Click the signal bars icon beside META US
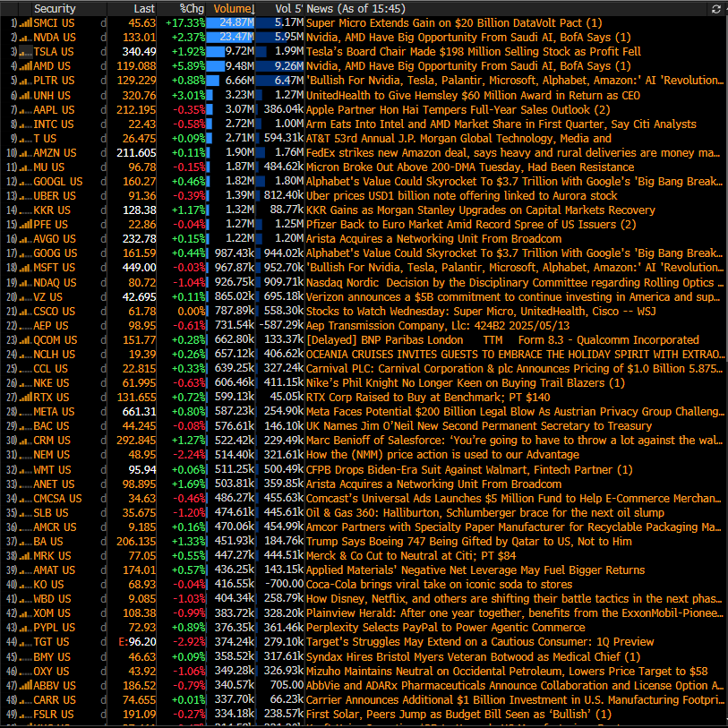 tap(26, 412)
